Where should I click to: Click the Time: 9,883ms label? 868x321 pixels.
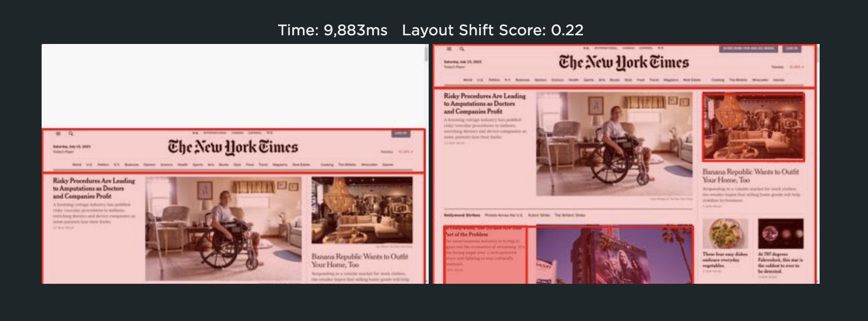click(x=332, y=30)
